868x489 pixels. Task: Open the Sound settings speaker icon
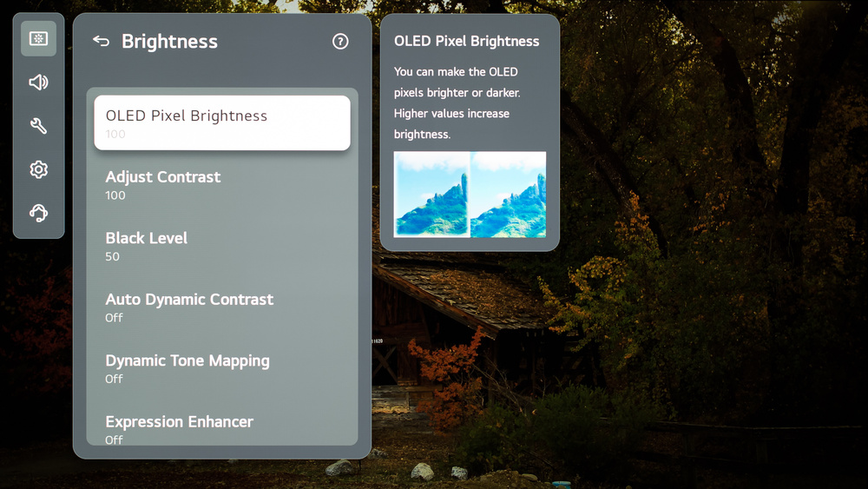click(38, 83)
